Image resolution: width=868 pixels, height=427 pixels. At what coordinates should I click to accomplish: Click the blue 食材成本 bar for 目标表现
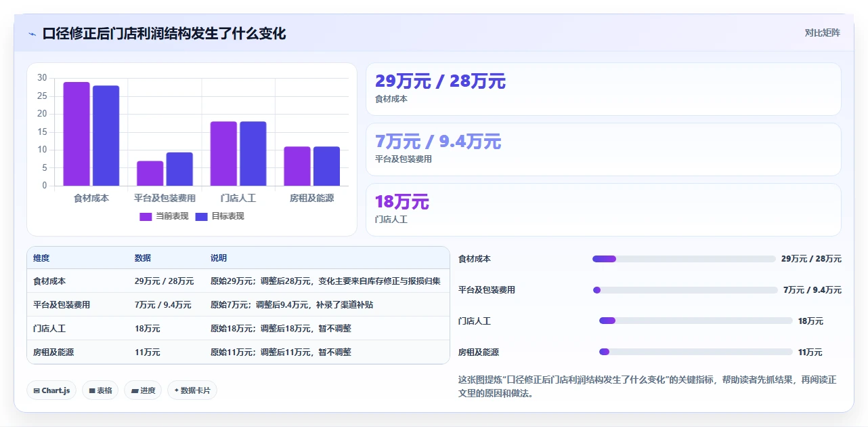(106, 136)
